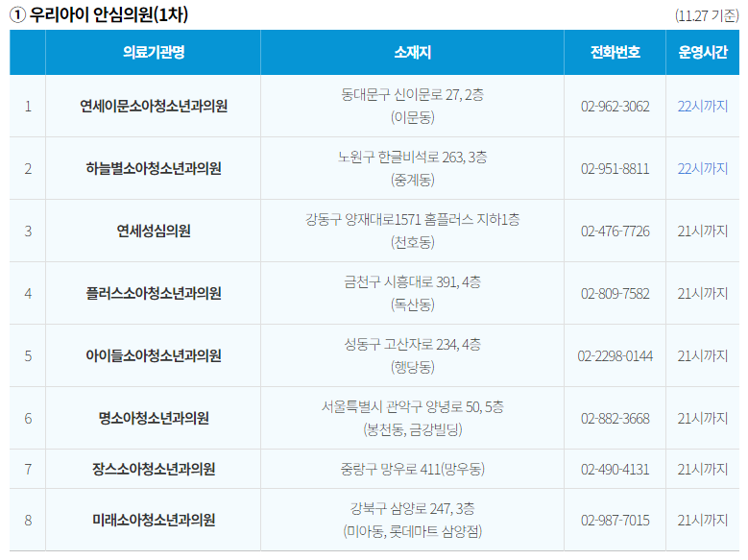The height and width of the screenshot is (560, 748).
Task: Click phone number 02-809-7582
Action: click(x=615, y=293)
